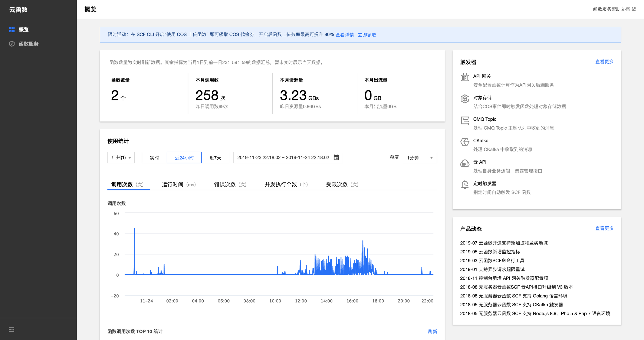This screenshot has width=644, height=340.
Task: Click 立即领取 in the promotion banner
Action: (367, 35)
